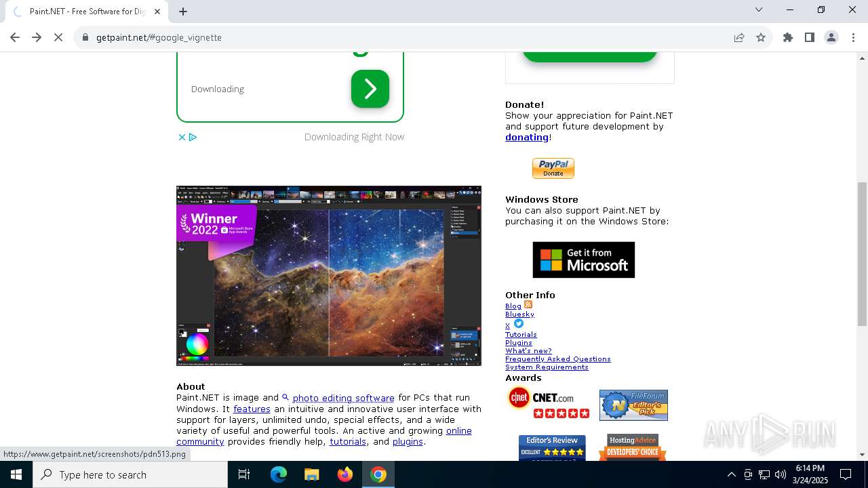Screen dimensions: 868x488
Task: Open the Bluesky link
Action: tap(519, 314)
